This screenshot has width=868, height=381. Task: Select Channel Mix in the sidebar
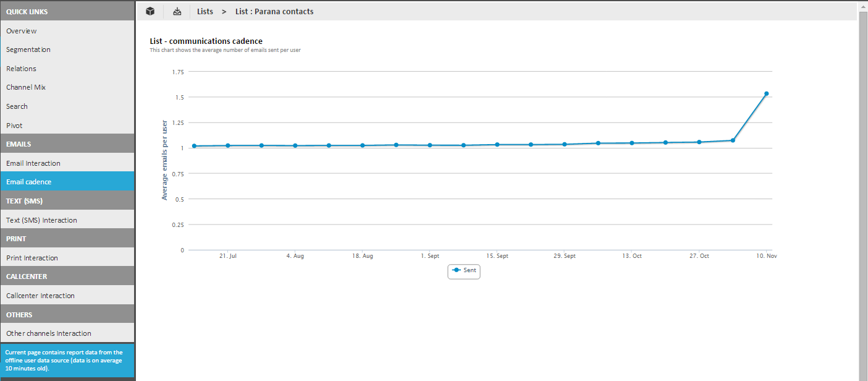(x=26, y=87)
